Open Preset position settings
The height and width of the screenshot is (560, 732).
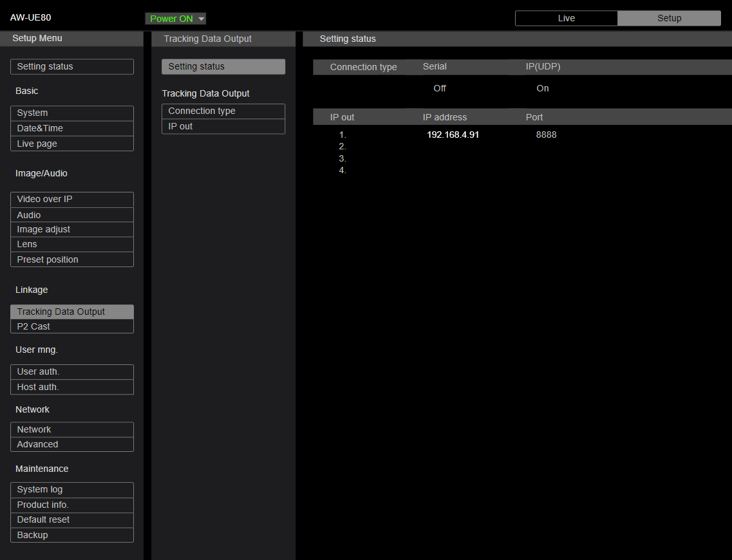click(x=72, y=259)
